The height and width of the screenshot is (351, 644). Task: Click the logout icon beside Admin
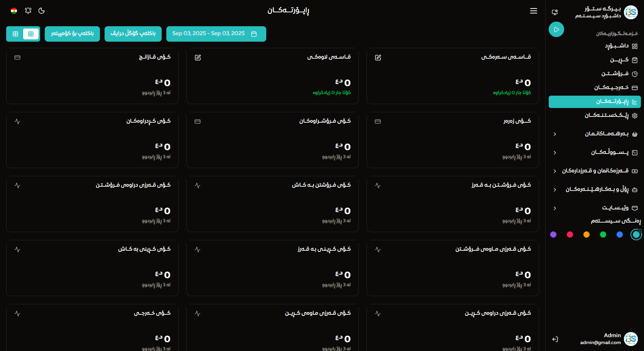(555, 339)
